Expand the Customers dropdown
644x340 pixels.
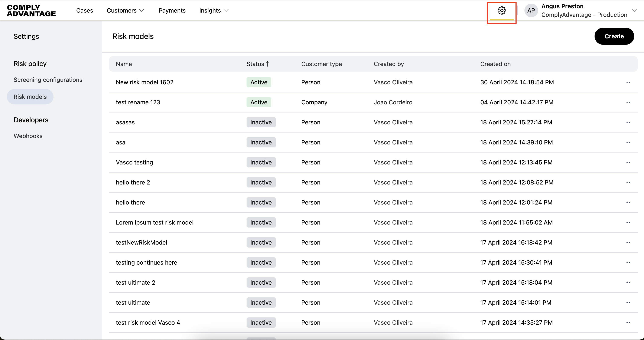point(126,10)
